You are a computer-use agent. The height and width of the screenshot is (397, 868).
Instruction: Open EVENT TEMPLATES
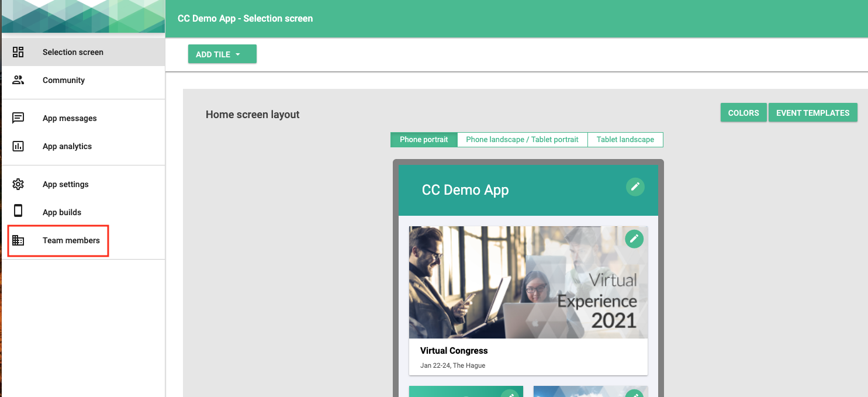(812, 113)
